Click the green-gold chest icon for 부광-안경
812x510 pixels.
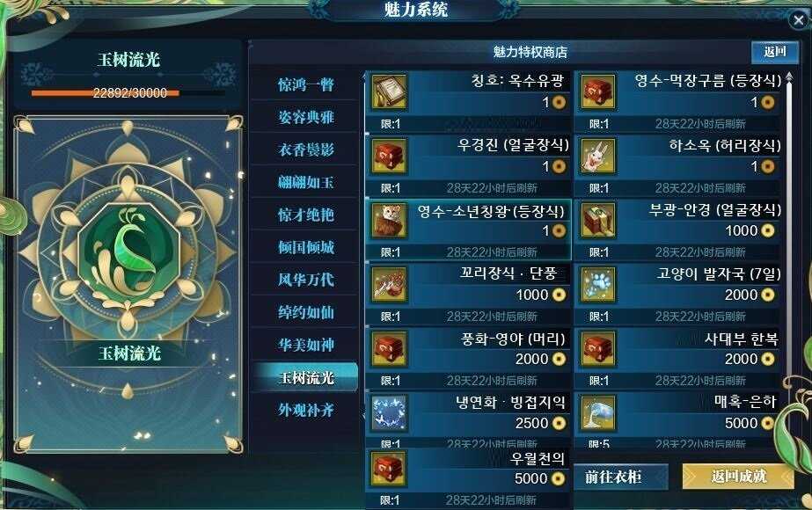coord(597,221)
